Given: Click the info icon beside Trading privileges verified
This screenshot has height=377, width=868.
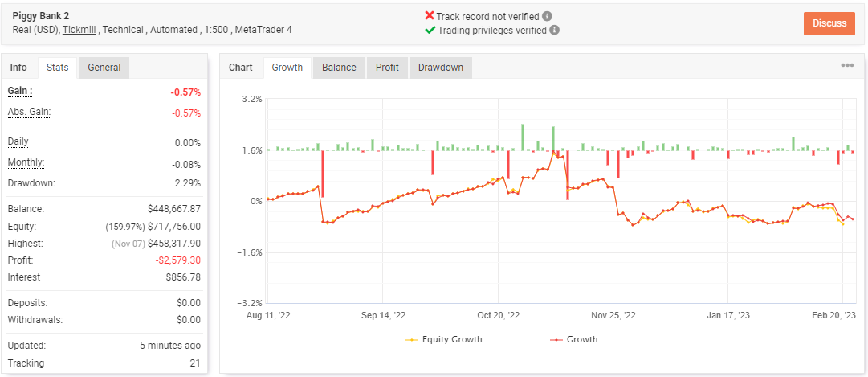Looking at the screenshot, I should coord(554,30).
